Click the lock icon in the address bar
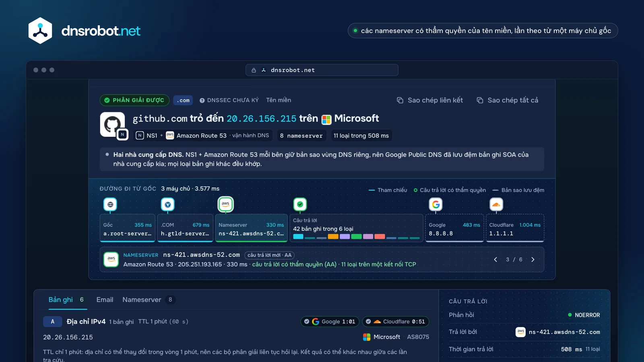This screenshot has width=644, height=362. pos(254,70)
